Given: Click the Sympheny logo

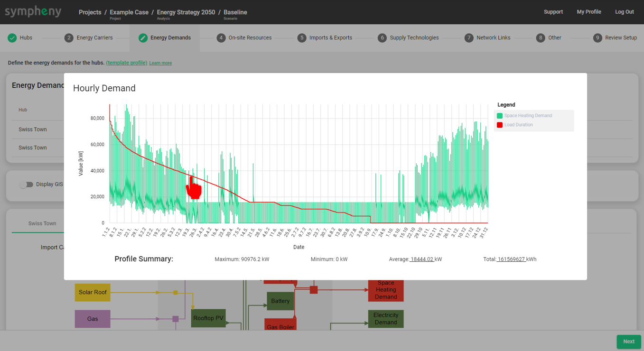Looking at the screenshot, I should (33, 11).
